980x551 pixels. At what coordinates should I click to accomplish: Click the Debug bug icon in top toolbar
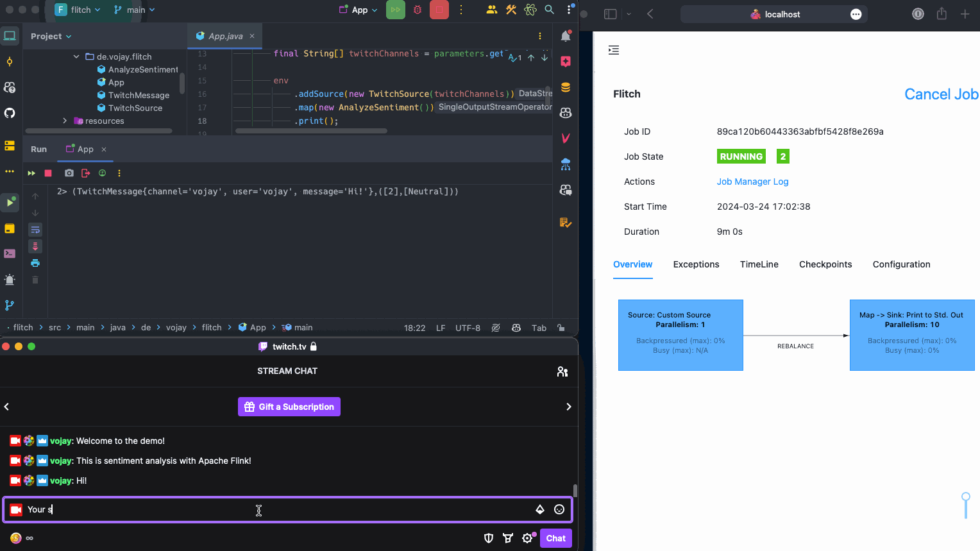tap(418, 10)
